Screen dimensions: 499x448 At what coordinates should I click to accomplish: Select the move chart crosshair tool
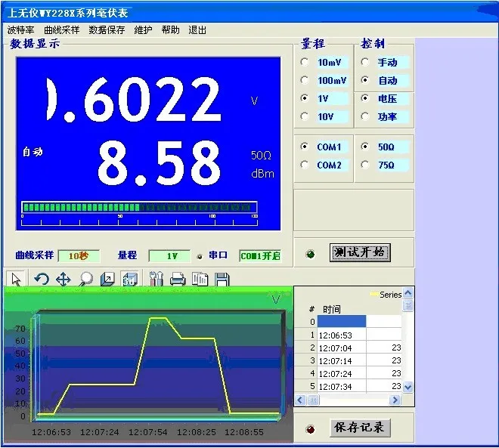[x=64, y=280]
